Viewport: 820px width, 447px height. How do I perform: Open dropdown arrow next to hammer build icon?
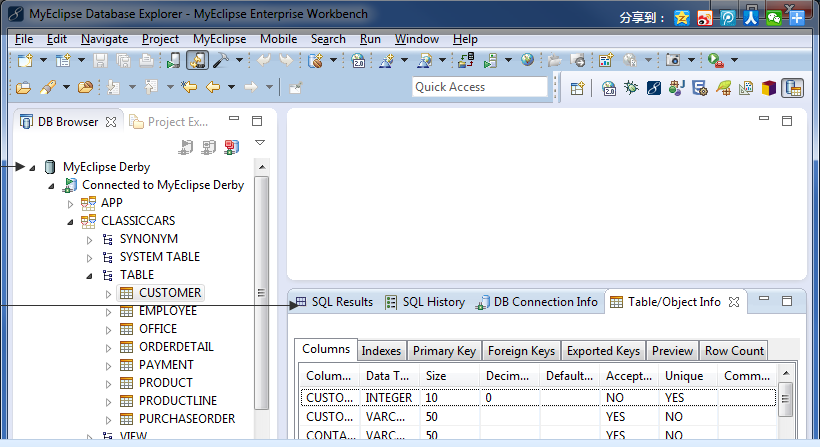(x=240, y=61)
